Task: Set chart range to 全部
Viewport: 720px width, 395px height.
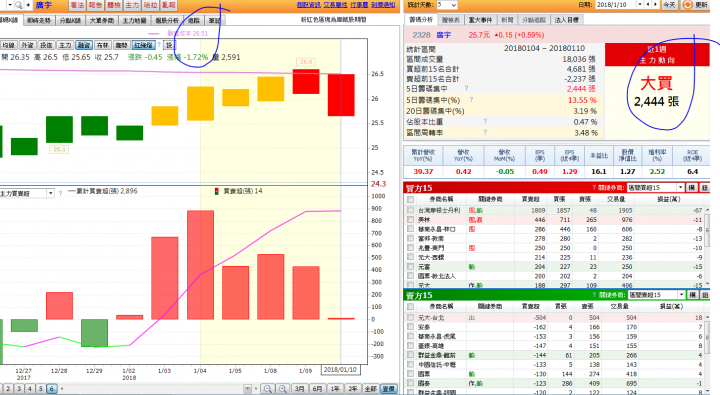Action: coord(371,389)
